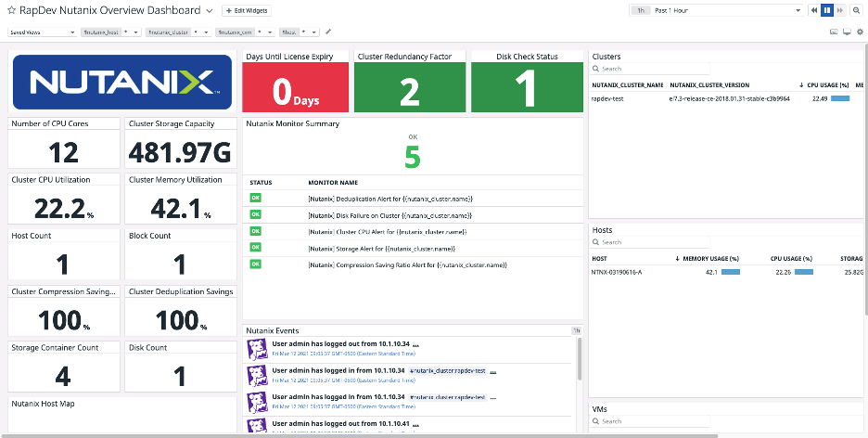Open the Disk Failure on Cluster monitor
Viewport: 868px width, 438px height.
tap(389, 215)
